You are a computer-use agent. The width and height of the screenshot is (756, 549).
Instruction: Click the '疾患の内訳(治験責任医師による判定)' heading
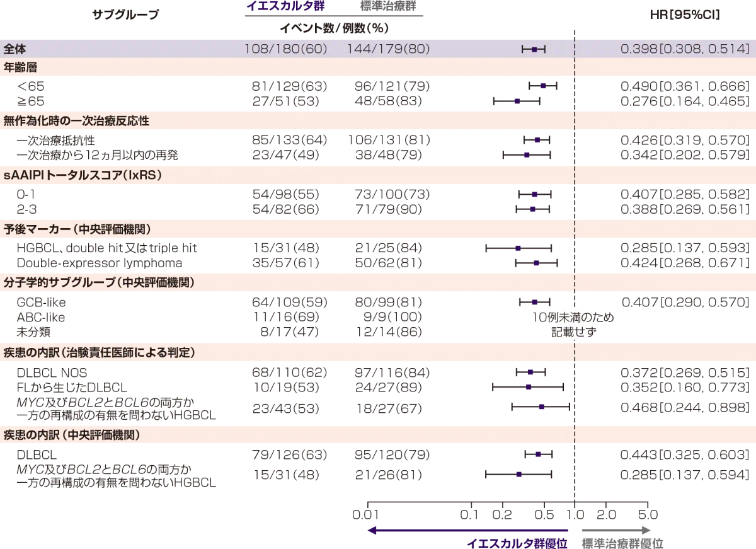point(99,352)
